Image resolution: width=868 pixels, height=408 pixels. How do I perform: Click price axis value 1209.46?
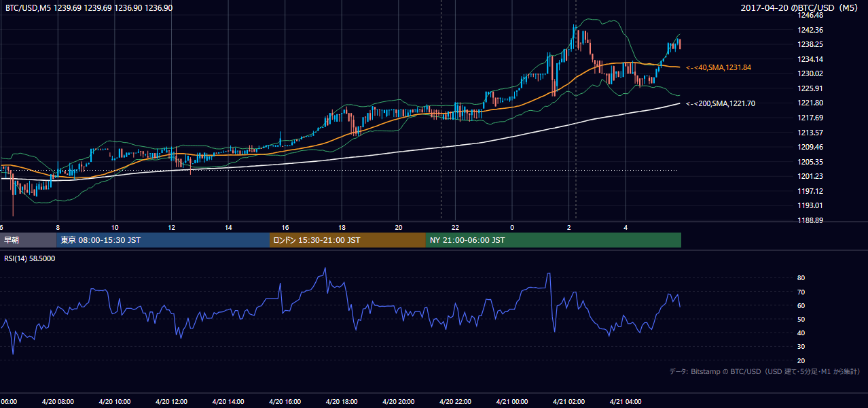click(x=811, y=147)
